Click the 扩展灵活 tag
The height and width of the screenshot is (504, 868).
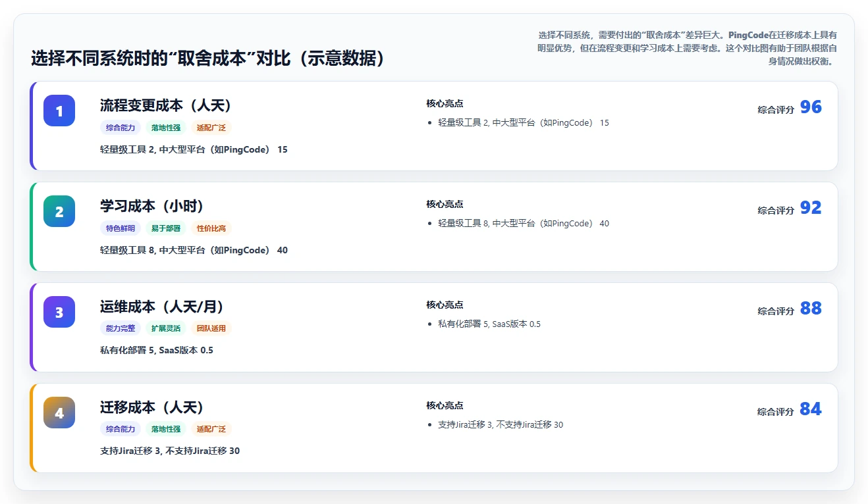[166, 328]
